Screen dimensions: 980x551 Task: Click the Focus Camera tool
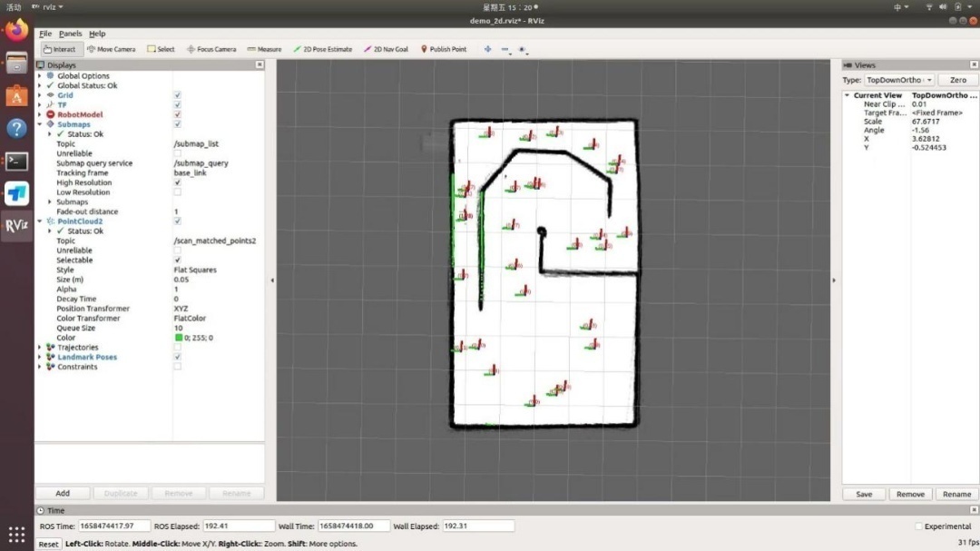211,49
